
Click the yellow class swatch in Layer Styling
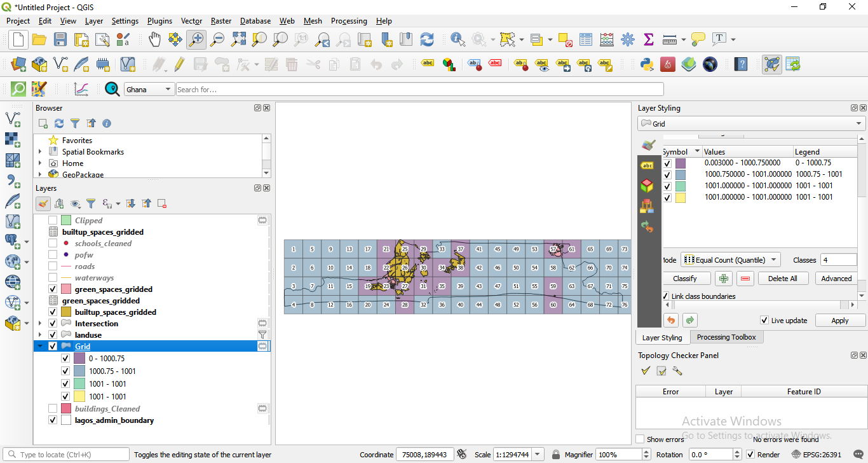point(681,198)
